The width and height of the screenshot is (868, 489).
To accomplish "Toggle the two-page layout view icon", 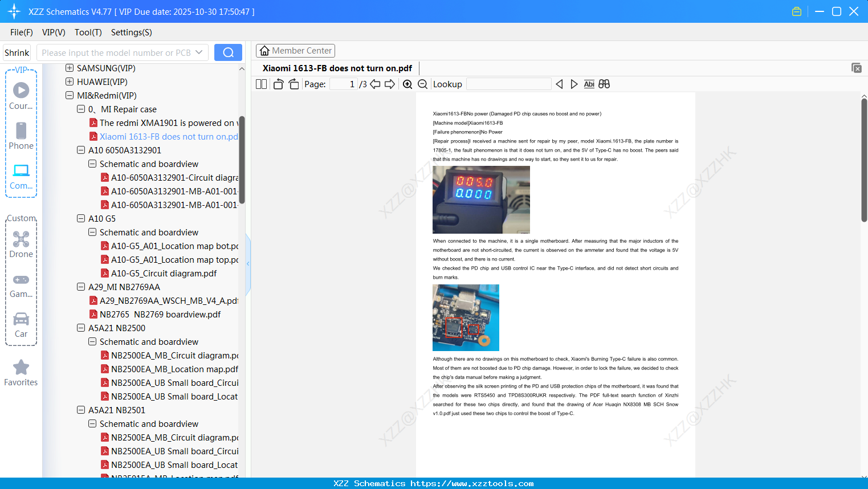I will (x=261, y=84).
